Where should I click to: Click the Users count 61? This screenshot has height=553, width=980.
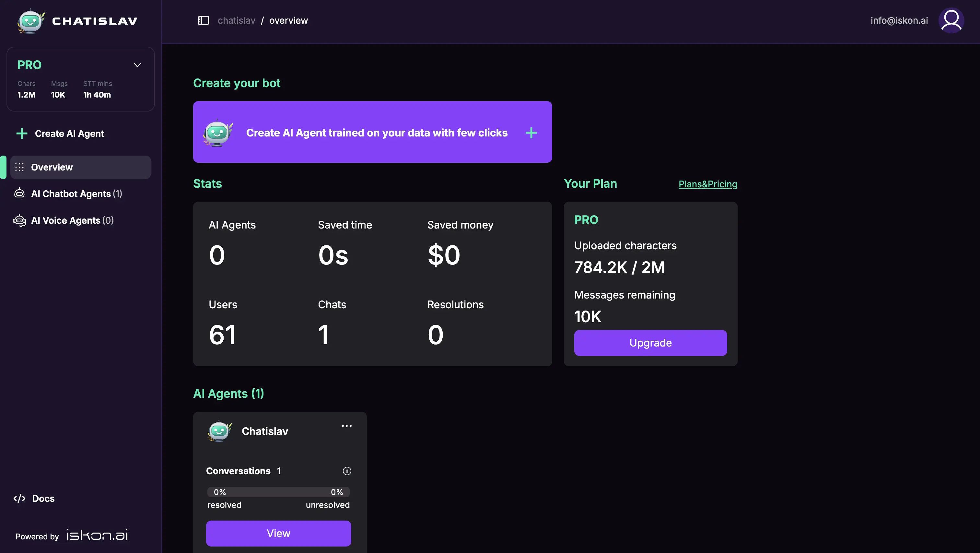[222, 335]
